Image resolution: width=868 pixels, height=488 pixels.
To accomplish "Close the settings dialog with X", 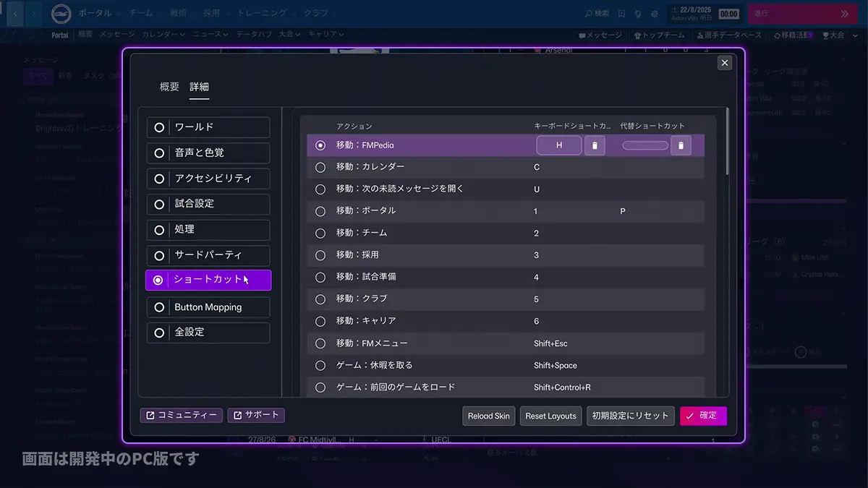I will click(x=724, y=63).
